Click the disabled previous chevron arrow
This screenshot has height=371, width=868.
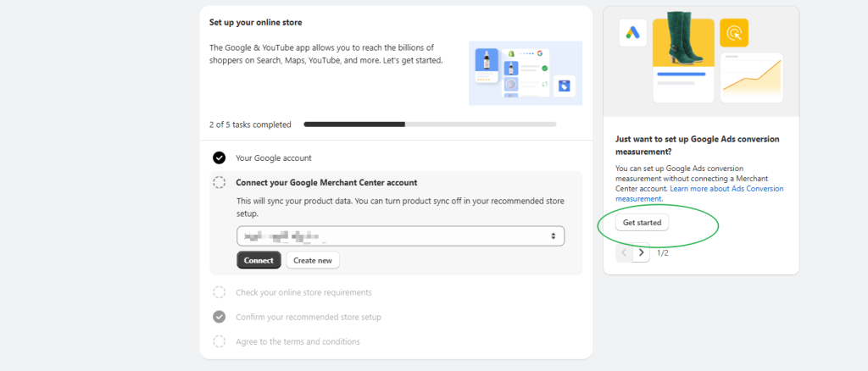(625, 252)
